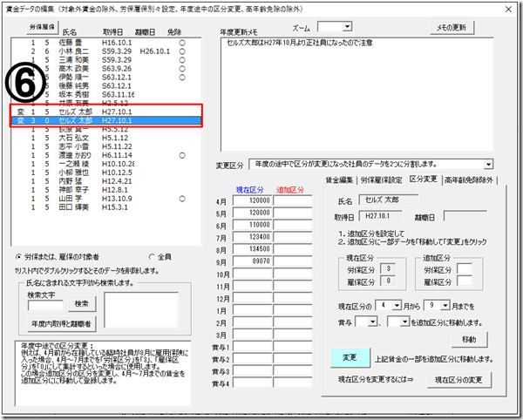Select the 一之瀬 綾 row in the list
Image resolution: width=523 pixels, height=420 pixels.
click(x=106, y=164)
